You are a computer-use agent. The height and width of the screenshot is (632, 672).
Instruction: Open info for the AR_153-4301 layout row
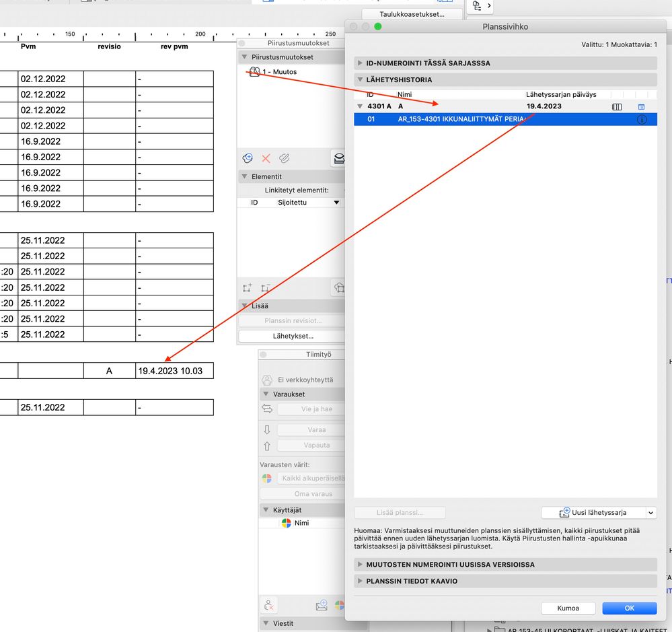641,119
